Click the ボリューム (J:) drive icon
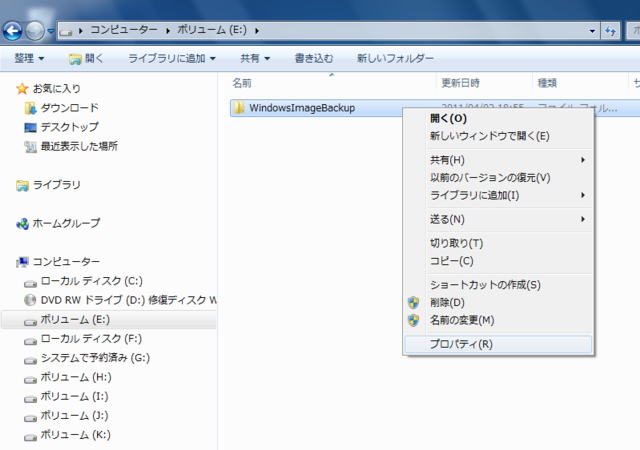 pyautogui.click(x=30, y=417)
